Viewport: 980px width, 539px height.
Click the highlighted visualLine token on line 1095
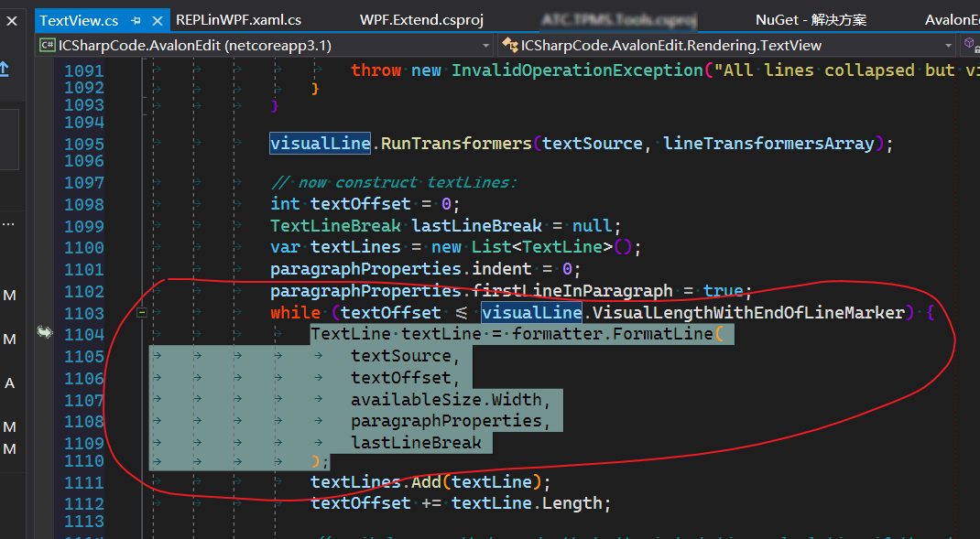pos(320,143)
